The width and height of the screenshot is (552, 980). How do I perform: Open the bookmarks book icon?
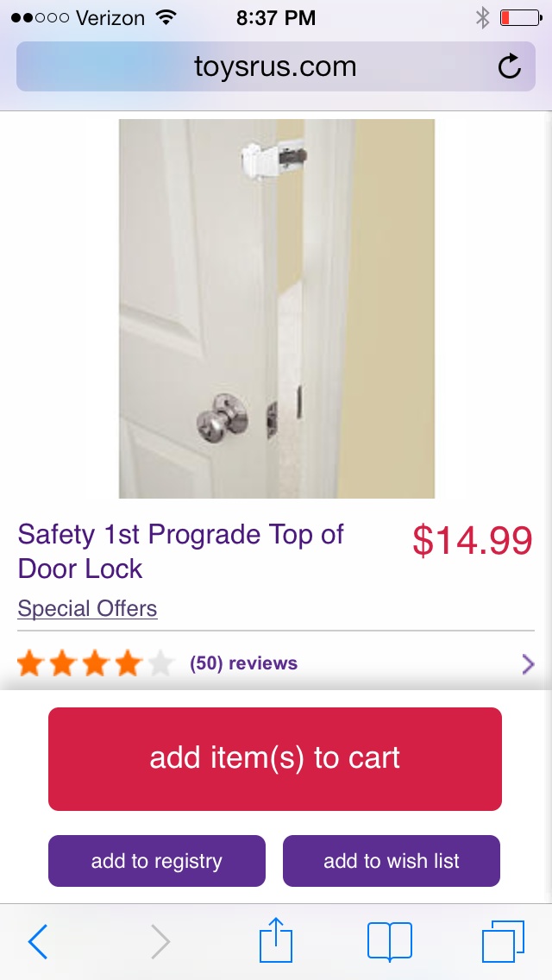tap(390, 941)
